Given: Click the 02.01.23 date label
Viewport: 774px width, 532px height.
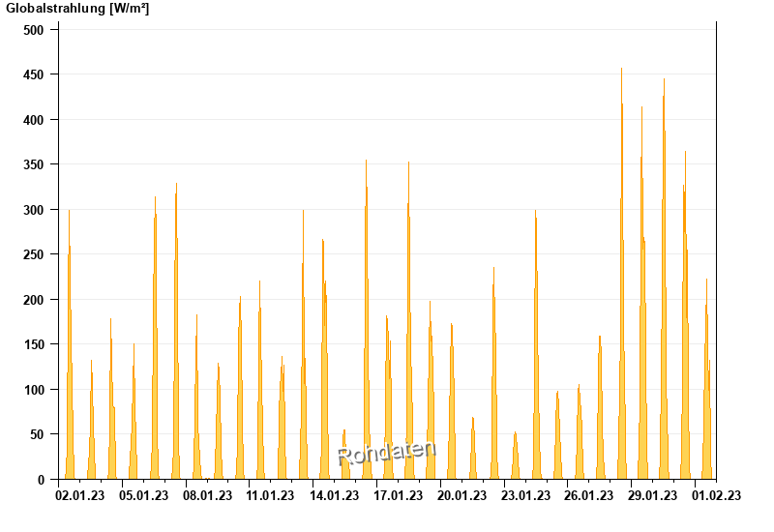Looking at the screenshot, I should point(80,495).
